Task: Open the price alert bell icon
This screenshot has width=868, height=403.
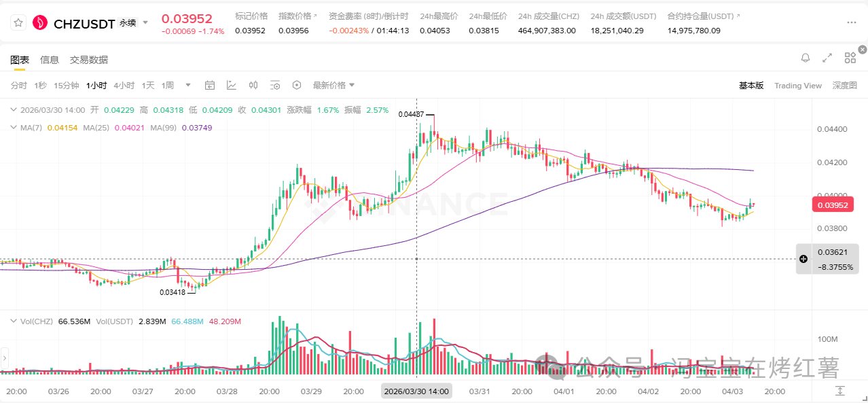Action: (x=806, y=58)
